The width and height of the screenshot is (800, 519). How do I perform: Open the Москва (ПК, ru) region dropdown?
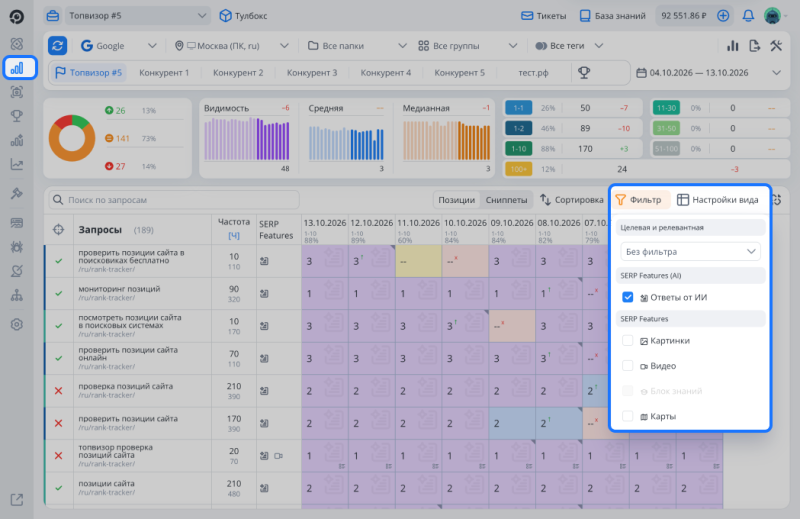click(x=231, y=45)
